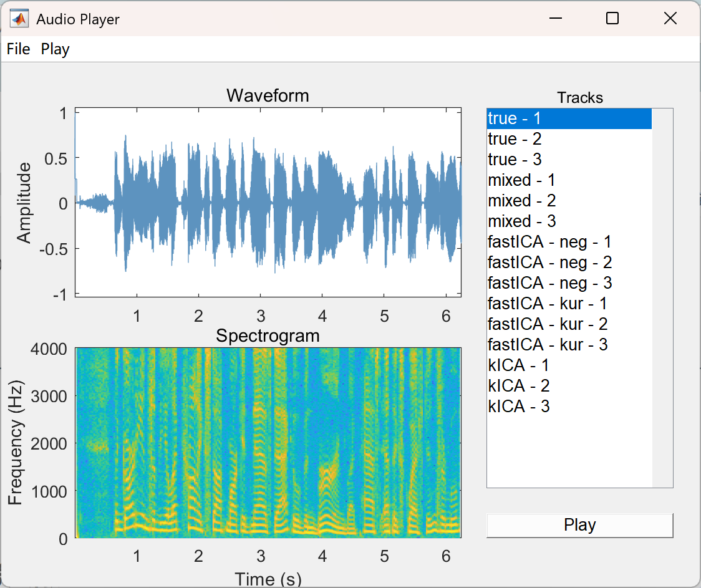The height and width of the screenshot is (588, 701).
Task: Click the MATLAB icon in the title bar
Action: coord(19,19)
